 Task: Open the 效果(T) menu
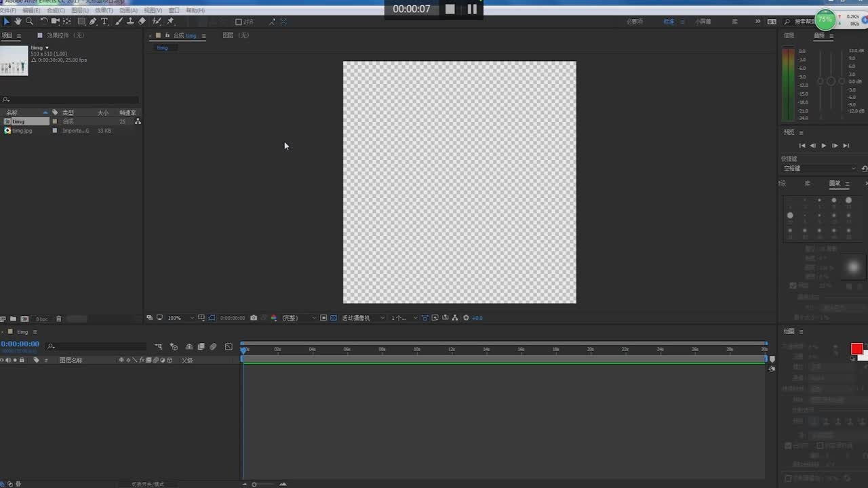pos(104,10)
